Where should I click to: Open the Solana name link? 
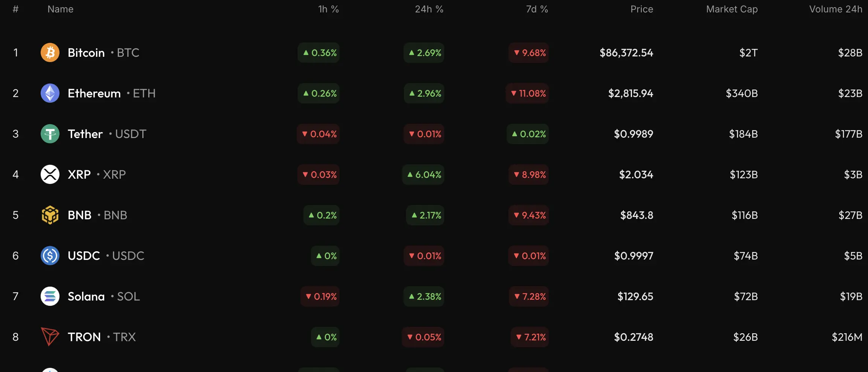86,296
